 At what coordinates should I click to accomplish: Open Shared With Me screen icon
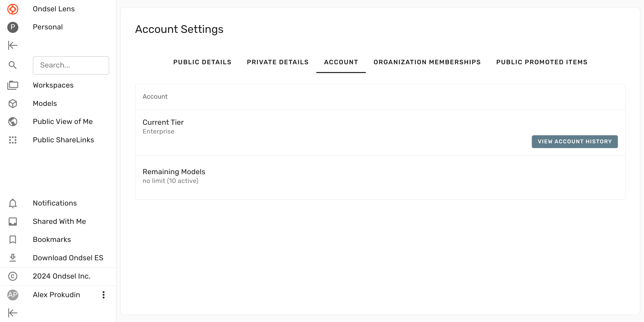[x=13, y=221]
